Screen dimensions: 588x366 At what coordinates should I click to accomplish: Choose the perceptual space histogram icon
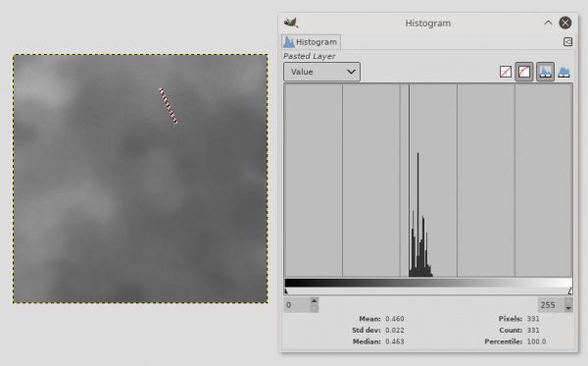click(x=564, y=72)
